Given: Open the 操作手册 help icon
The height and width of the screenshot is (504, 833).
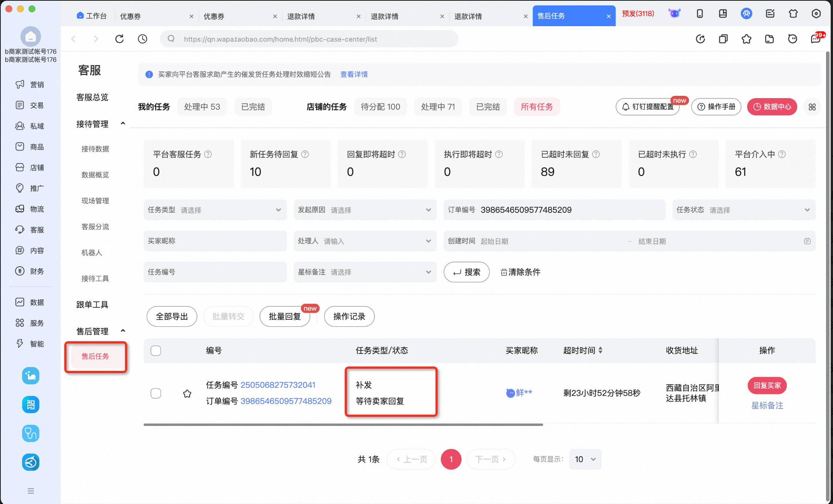Looking at the screenshot, I should tap(716, 107).
